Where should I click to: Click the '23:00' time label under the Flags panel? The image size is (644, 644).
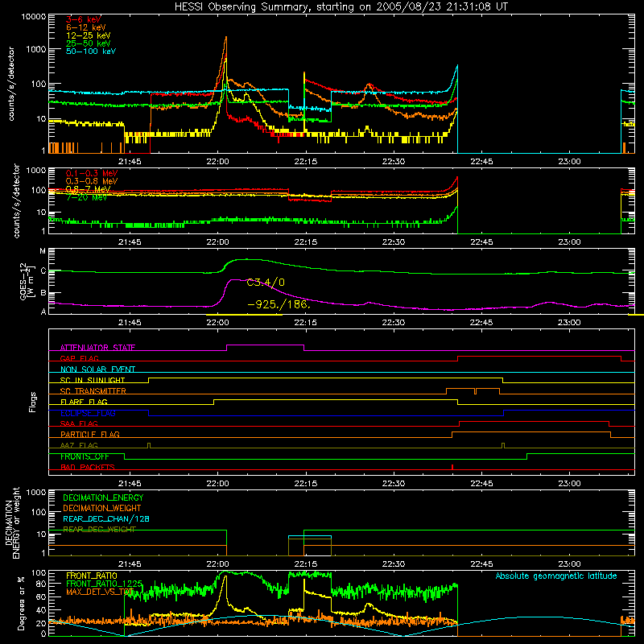pyautogui.click(x=569, y=484)
